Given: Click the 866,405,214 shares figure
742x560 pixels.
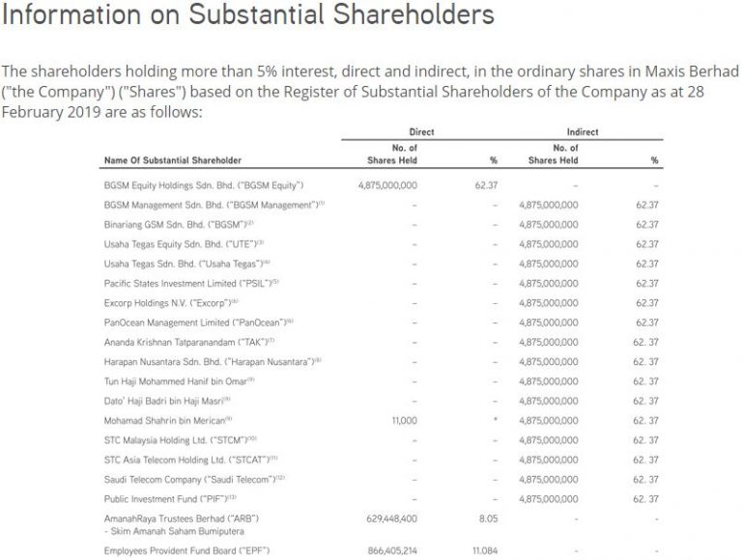Looking at the screenshot, I should (392, 551).
